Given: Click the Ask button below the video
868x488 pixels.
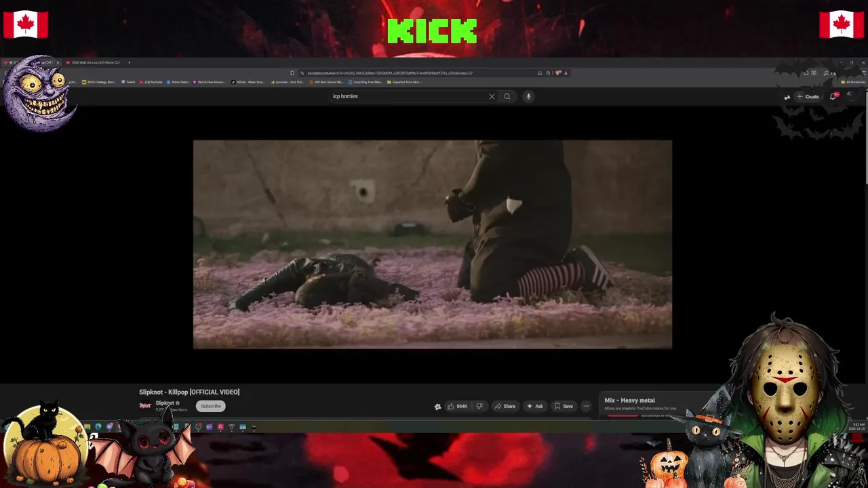Looking at the screenshot, I should [535, 406].
